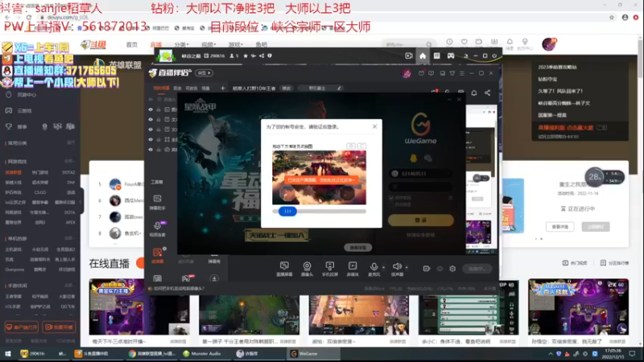Add a new scene with the plus button
Screen dimensions: 644x362
[223, 88]
